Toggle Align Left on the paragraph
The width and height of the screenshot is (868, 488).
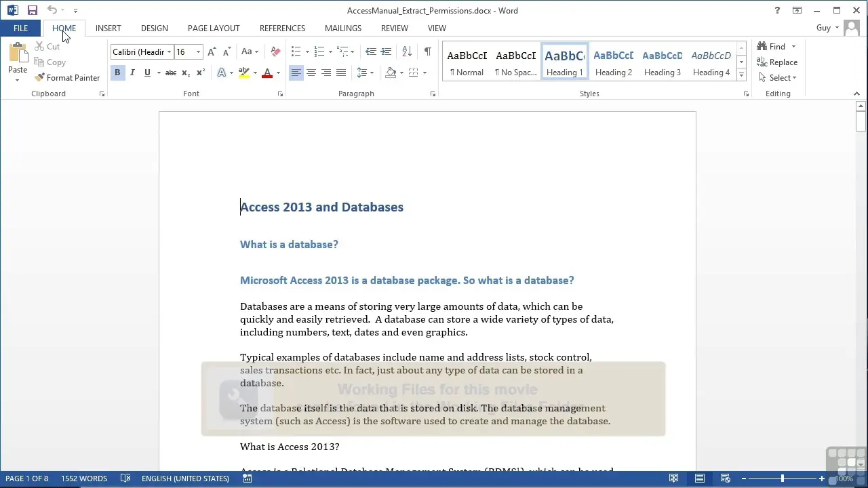[x=296, y=73]
